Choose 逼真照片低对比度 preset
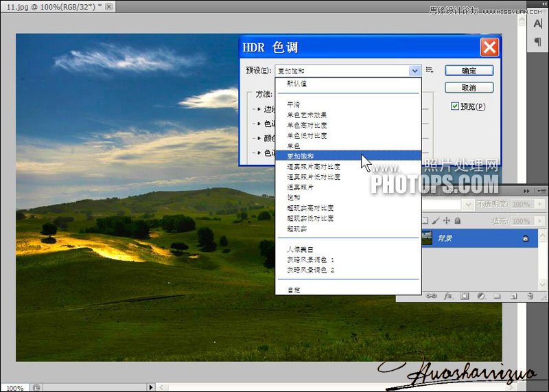 [314, 177]
